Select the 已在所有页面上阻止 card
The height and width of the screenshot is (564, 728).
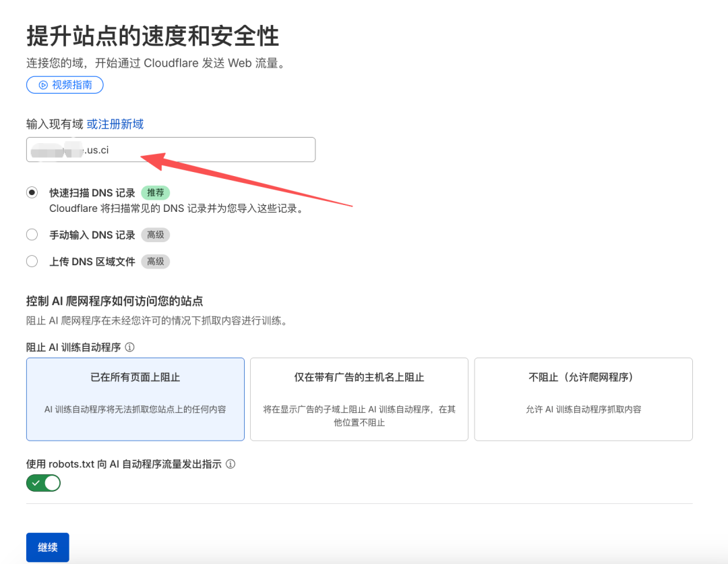click(x=135, y=399)
